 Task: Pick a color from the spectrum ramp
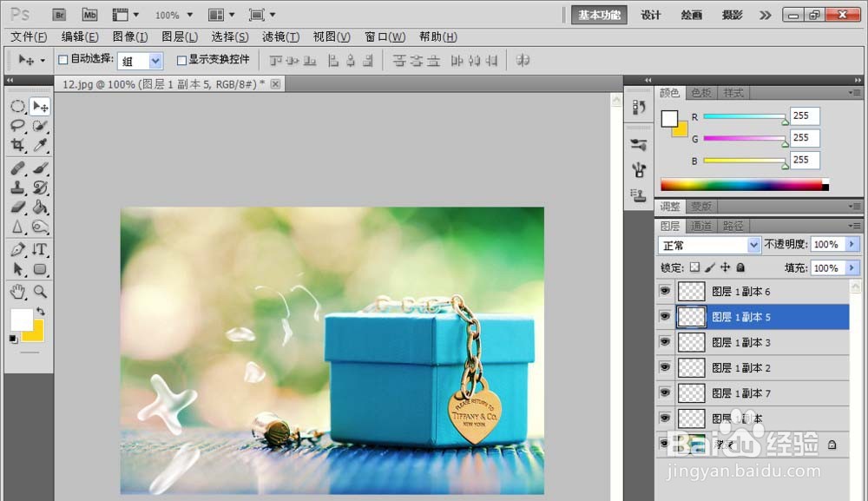(745, 186)
